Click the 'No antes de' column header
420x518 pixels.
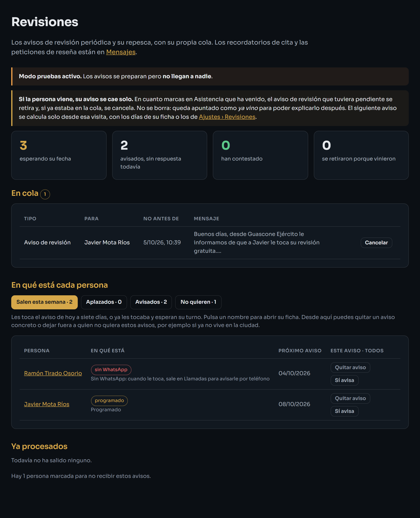pyautogui.click(x=161, y=218)
